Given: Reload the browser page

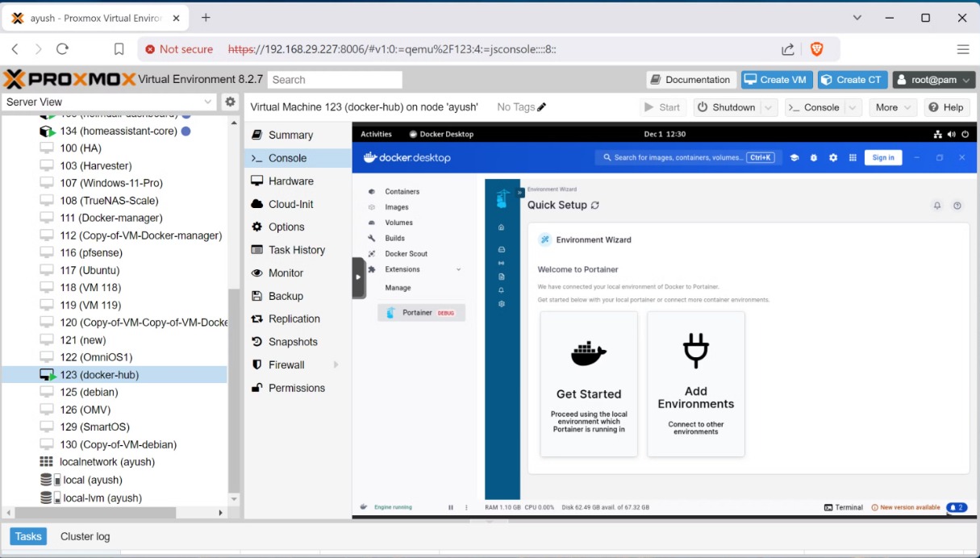Looking at the screenshot, I should coord(62,49).
